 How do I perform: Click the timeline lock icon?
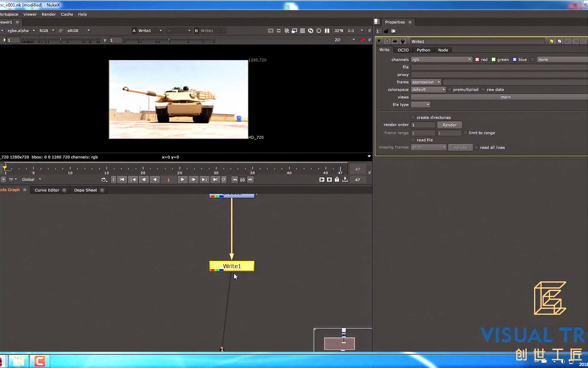(x=337, y=180)
